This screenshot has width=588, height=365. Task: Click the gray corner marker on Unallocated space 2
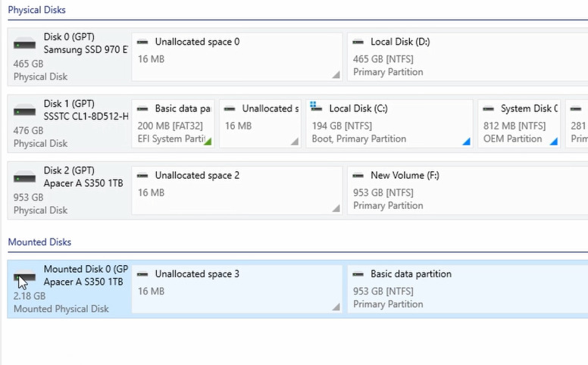(336, 208)
